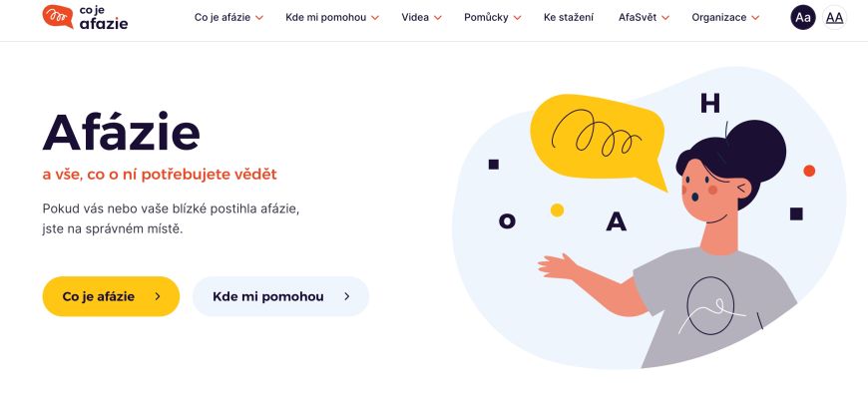Open the Videa dropdown arrow
This screenshot has width=868, height=413.
click(x=437, y=18)
